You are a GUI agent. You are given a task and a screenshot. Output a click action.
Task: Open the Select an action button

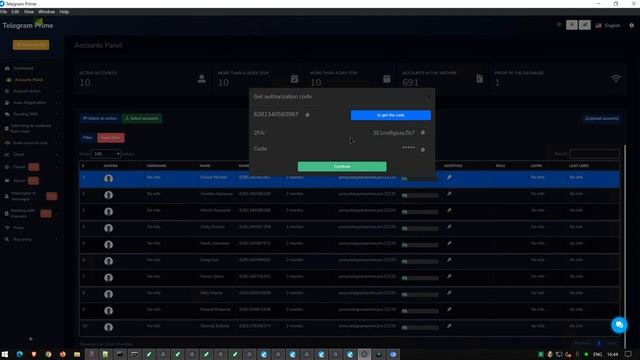coord(100,118)
